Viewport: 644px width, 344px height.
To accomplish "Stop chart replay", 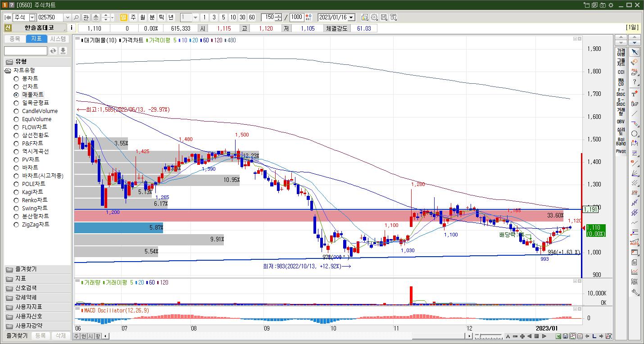I will (537, 336).
